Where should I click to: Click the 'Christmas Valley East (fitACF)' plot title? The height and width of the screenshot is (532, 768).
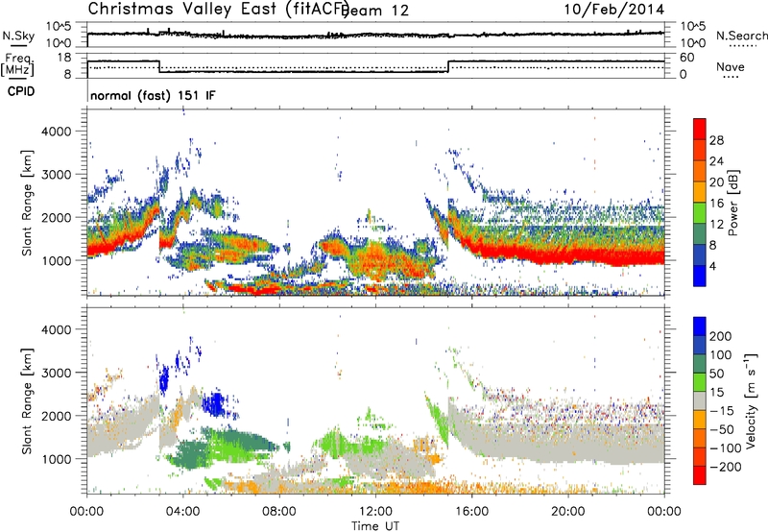tap(218, 10)
